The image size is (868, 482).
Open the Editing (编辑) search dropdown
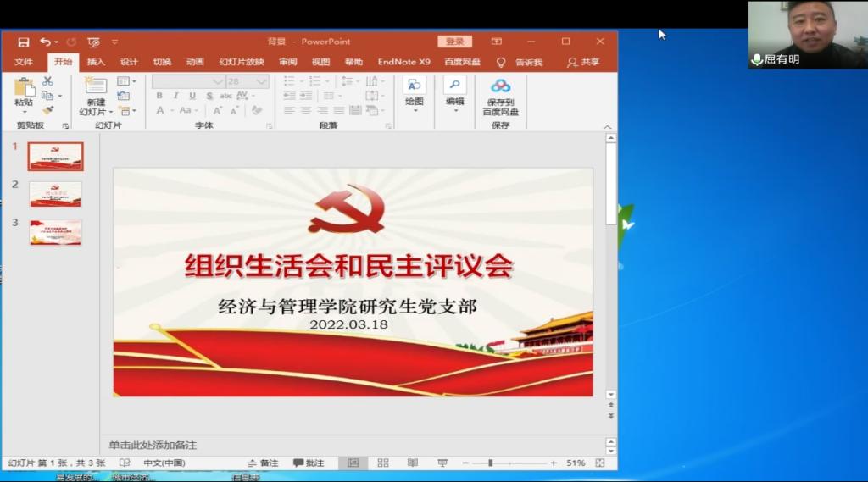point(454,94)
